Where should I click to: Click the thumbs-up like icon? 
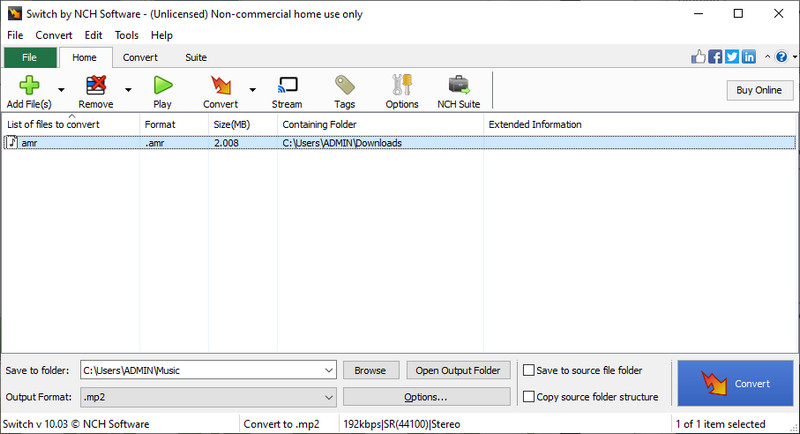pyautogui.click(x=698, y=57)
